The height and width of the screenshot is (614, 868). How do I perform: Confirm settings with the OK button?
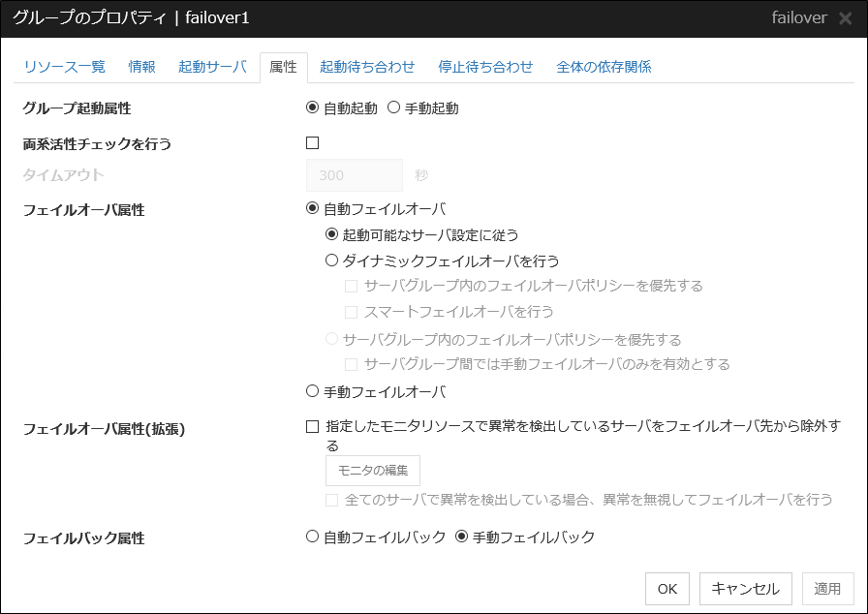pos(666,588)
